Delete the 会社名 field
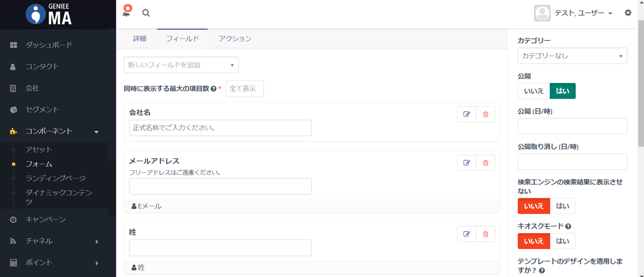 coord(486,114)
